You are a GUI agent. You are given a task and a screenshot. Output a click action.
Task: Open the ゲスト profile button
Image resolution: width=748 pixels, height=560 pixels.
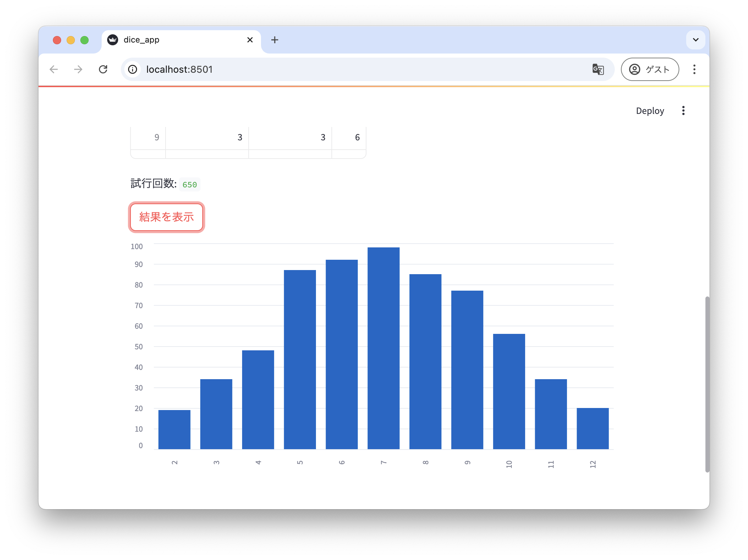[649, 69]
